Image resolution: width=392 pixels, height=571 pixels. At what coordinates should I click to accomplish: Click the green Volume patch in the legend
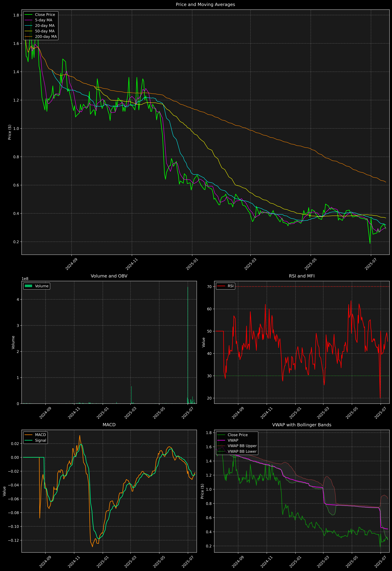coord(29,286)
